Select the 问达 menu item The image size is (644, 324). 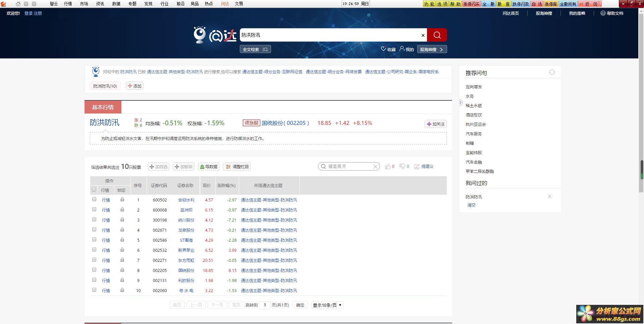pyautogui.click(x=225, y=4)
